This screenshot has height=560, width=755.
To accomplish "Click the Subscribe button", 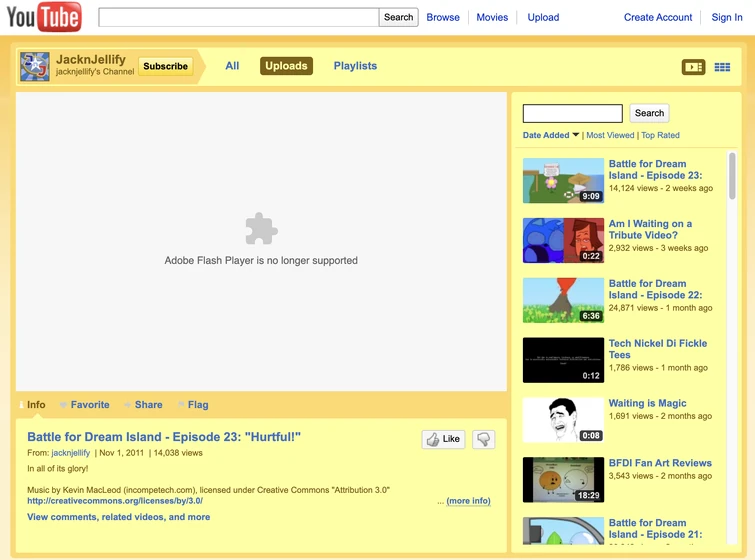I will [166, 66].
